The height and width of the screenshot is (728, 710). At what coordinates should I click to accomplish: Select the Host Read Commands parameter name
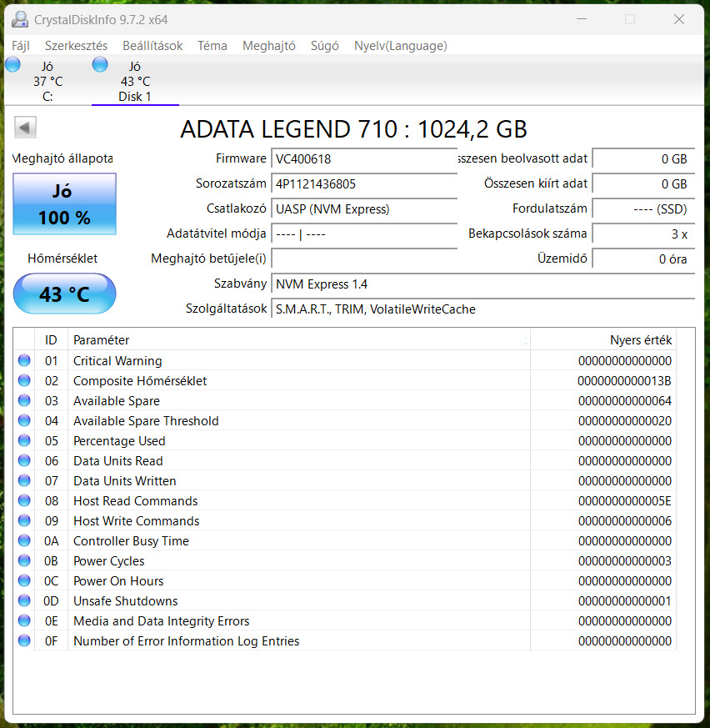[x=136, y=501]
